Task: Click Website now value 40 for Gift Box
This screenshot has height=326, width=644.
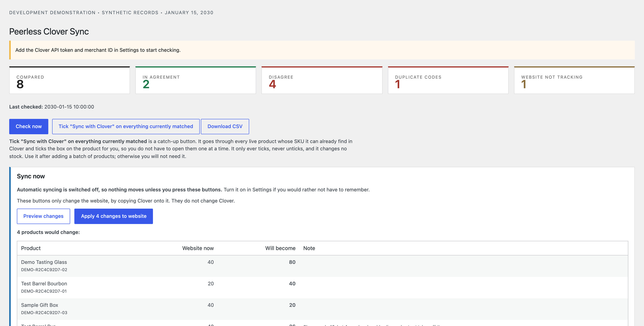Action: coord(211,305)
